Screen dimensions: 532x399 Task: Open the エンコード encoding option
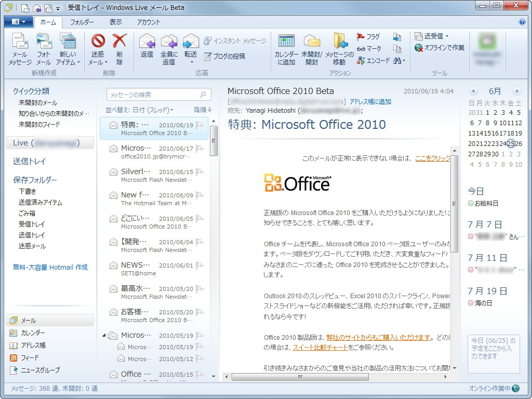point(374,61)
